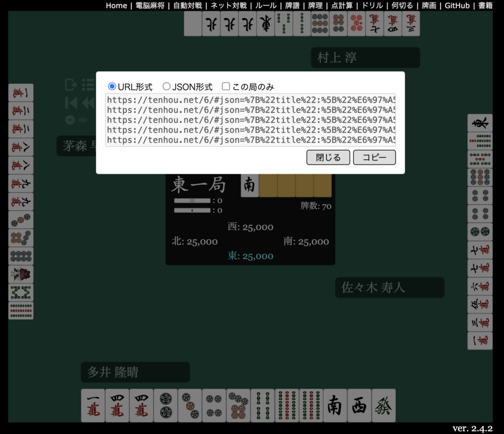Image resolution: width=504 pixels, height=434 pixels.
Task: Click the 南: 25,000 score
Action: pyautogui.click(x=306, y=241)
